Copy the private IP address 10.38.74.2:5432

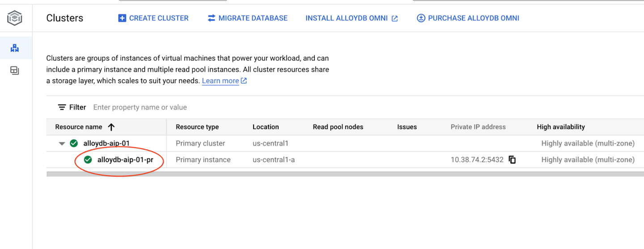[512, 160]
